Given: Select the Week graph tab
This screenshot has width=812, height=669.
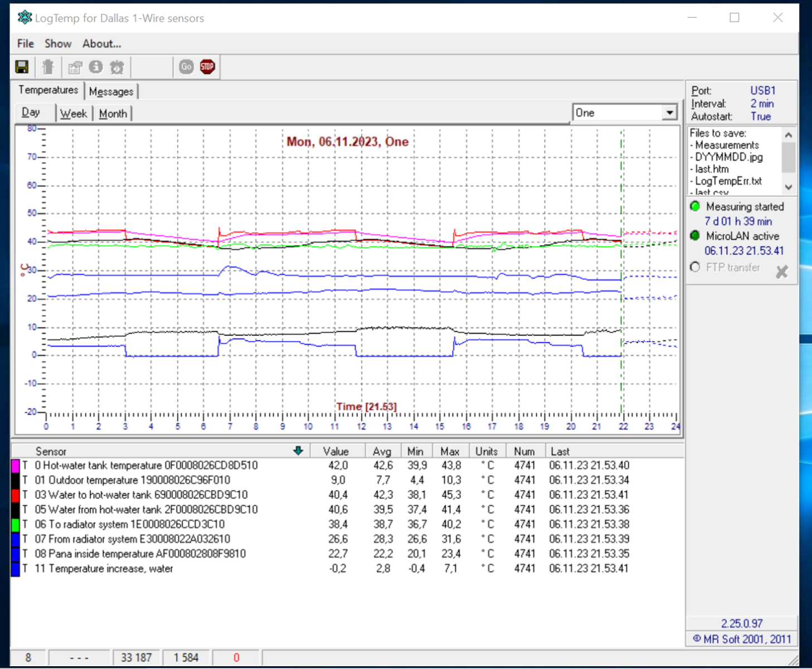Looking at the screenshot, I should coord(74,114).
